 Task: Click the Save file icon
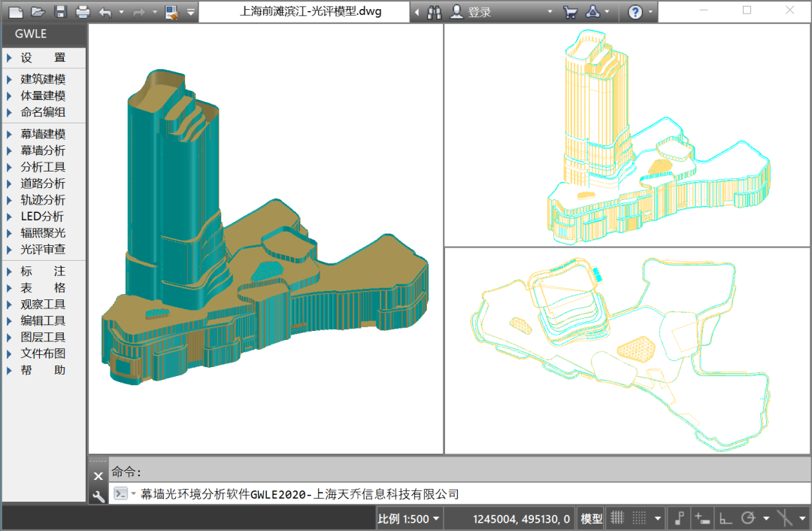[60, 12]
